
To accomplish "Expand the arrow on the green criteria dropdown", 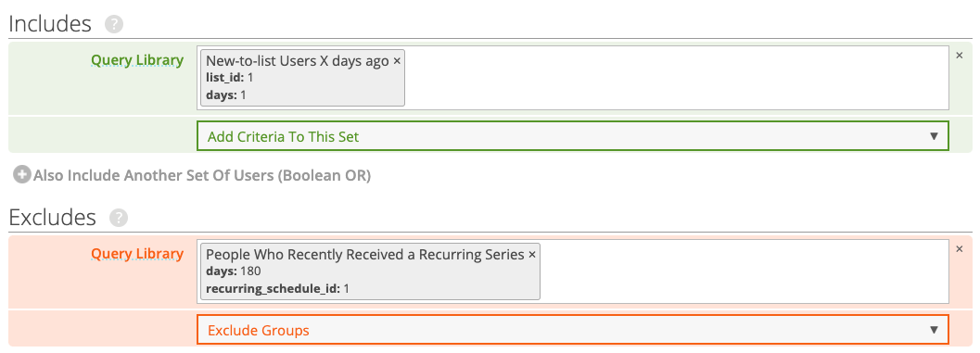I will 935,136.
